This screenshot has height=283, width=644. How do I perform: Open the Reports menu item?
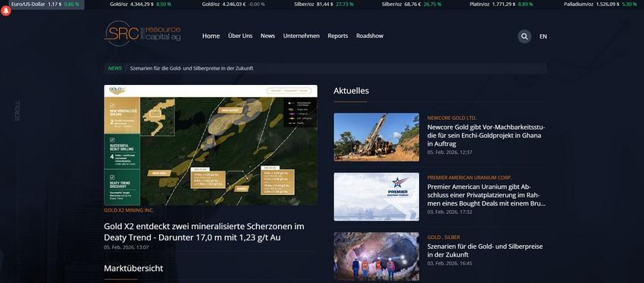click(338, 36)
